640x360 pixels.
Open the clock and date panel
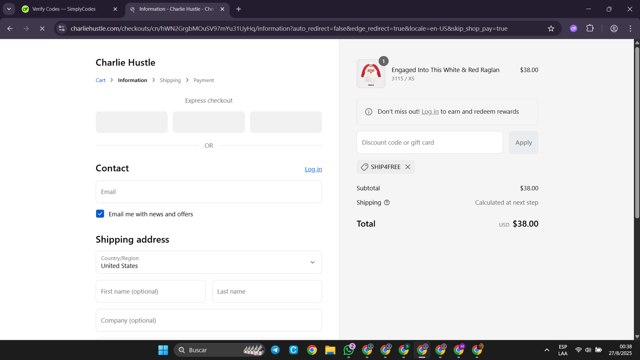620,350
